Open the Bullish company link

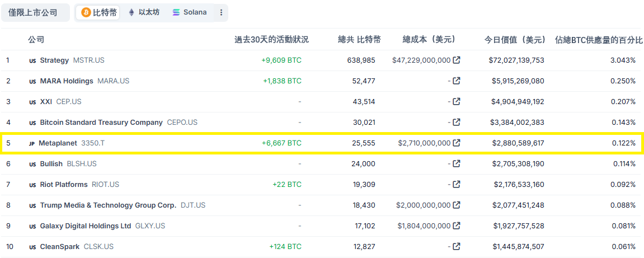click(51, 163)
